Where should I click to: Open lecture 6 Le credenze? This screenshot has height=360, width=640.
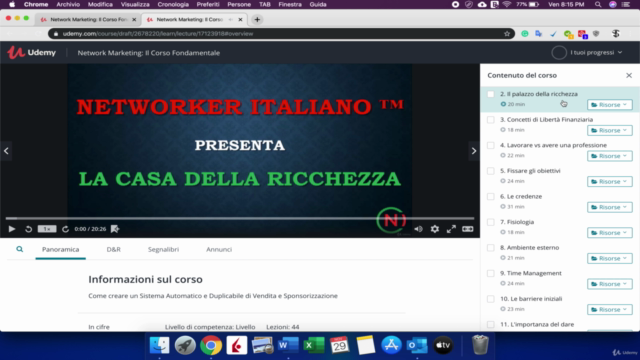click(521, 196)
